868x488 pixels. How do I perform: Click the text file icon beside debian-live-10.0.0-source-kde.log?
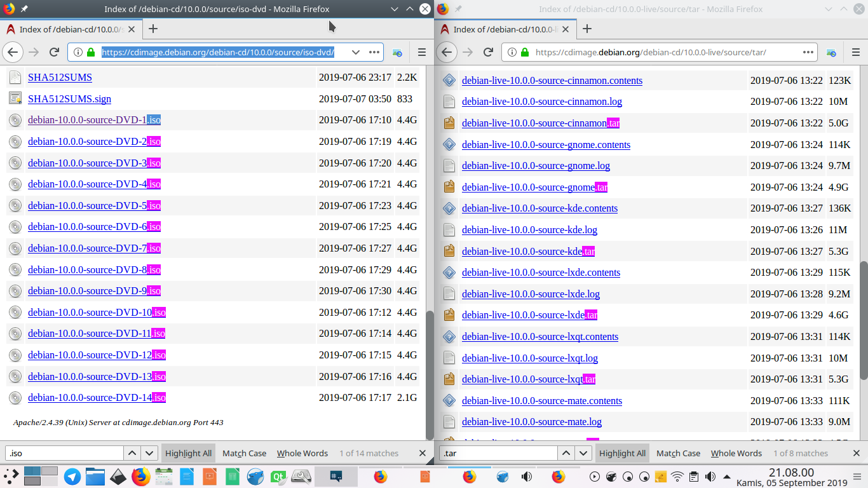[x=449, y=229]
